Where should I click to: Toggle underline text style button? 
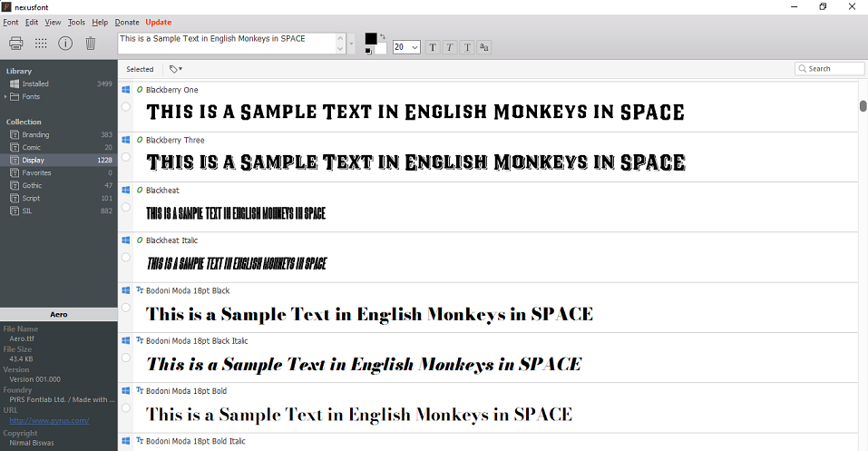pos(467,47)
